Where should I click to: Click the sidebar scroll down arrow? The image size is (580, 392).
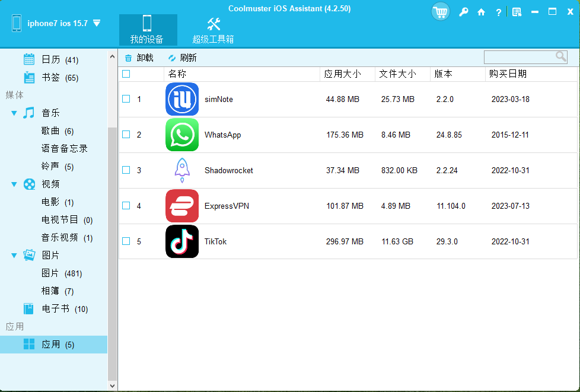(x=113, y=385)
